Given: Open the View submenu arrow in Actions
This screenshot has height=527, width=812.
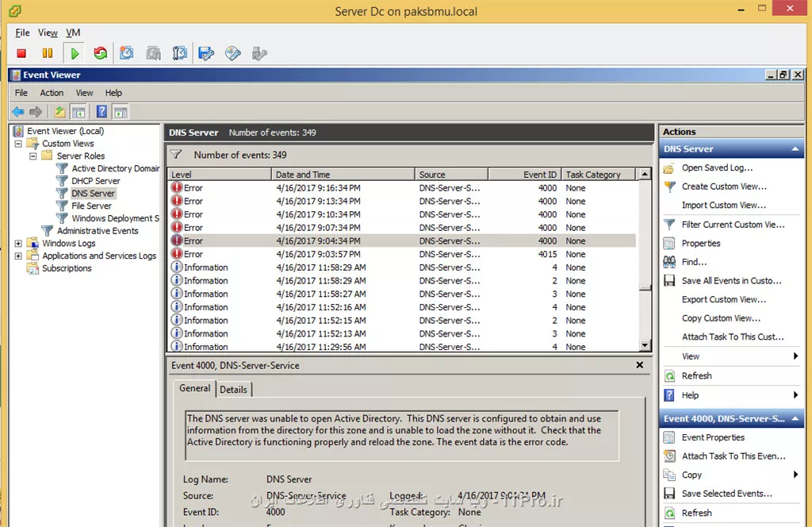Looking at the screenshot, I should 795,356.
